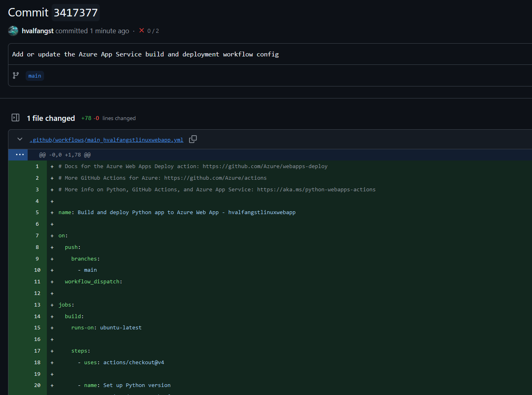The image size is (532, 395).
Task: Open the hvalfangst author profile link
Action: (x=38, y=31)
